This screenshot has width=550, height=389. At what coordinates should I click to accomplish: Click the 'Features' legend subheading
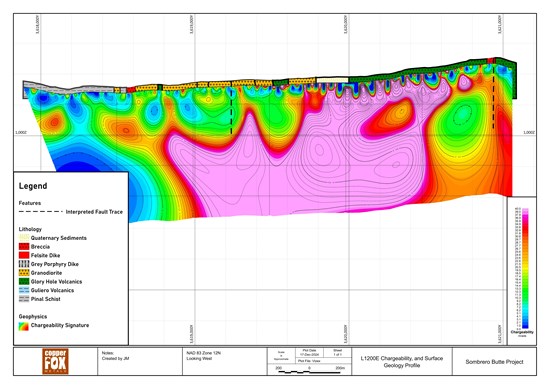click(x=30, y=203)
